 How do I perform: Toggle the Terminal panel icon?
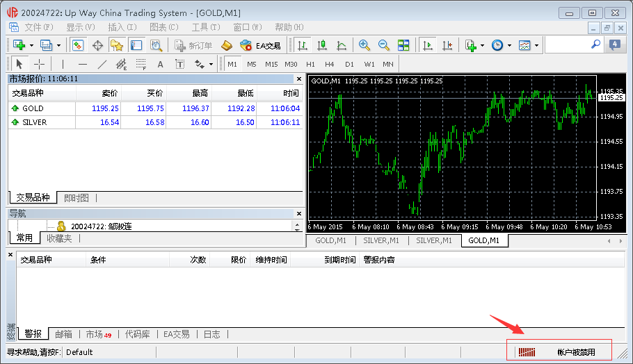pyautogui.click(x=136, y=45)
